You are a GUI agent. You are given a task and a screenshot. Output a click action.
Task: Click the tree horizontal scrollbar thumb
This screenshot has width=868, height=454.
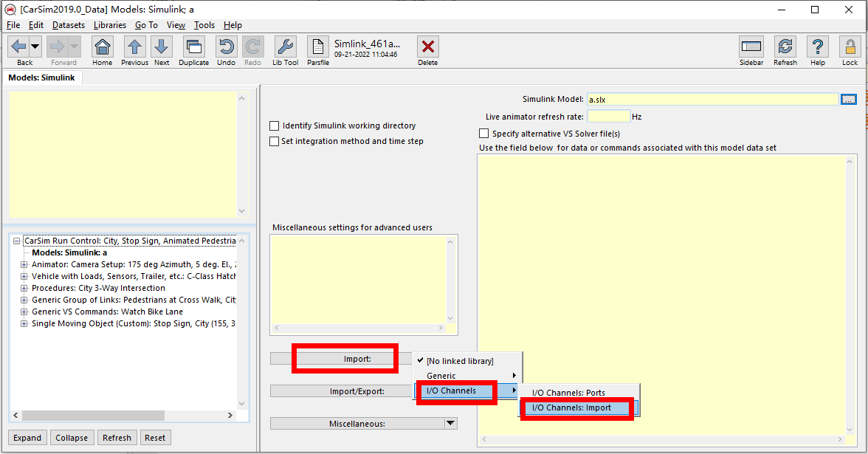[93, 415]
